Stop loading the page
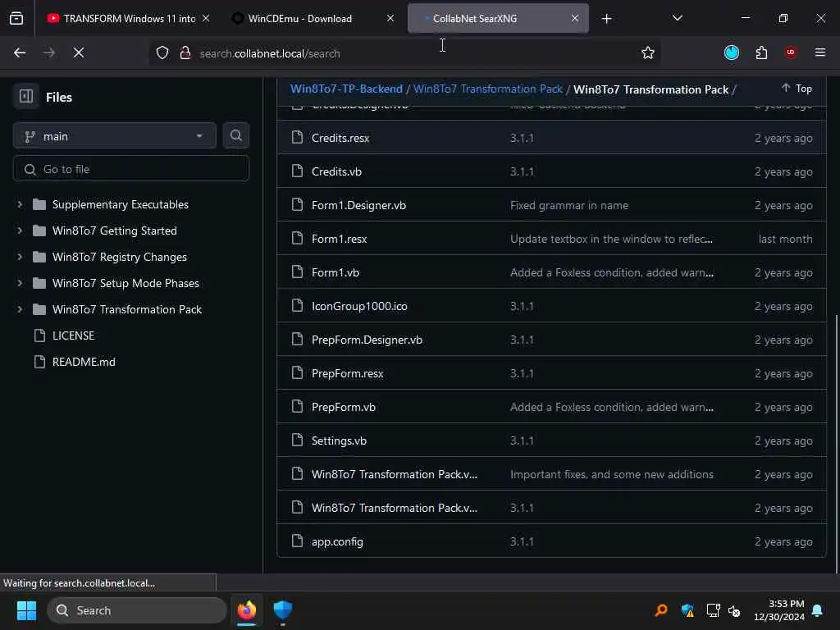Viewport: 840px width, 630px height. tap(78, 52)
